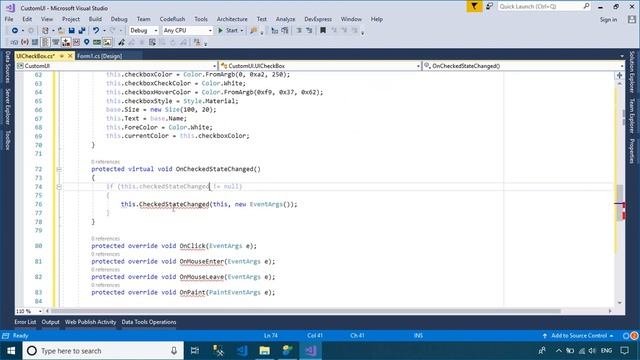Click the Navigate Backward arrow icon
This screenshot has width=640, height=360.
[15, 31]
